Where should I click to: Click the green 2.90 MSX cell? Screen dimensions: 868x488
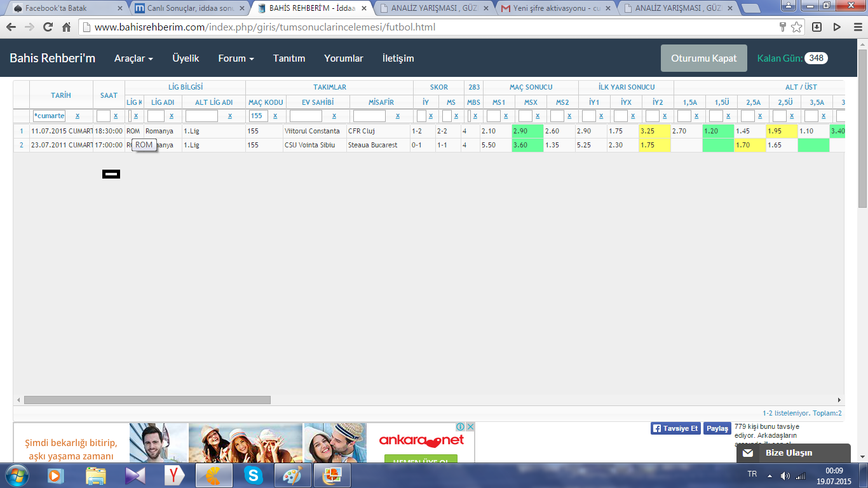[x=527, y=132]
